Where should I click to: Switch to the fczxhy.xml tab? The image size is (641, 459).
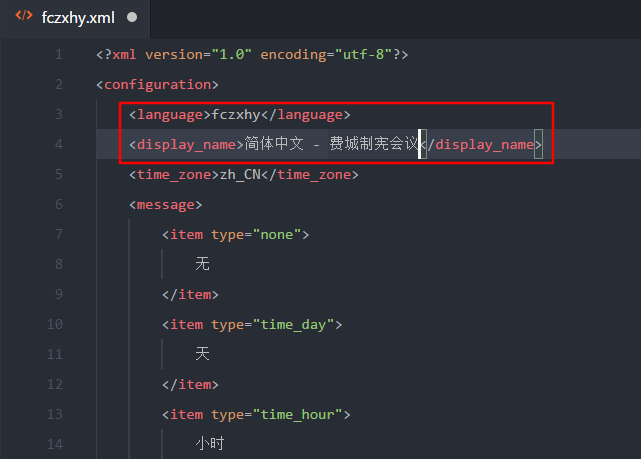[76, 18]
